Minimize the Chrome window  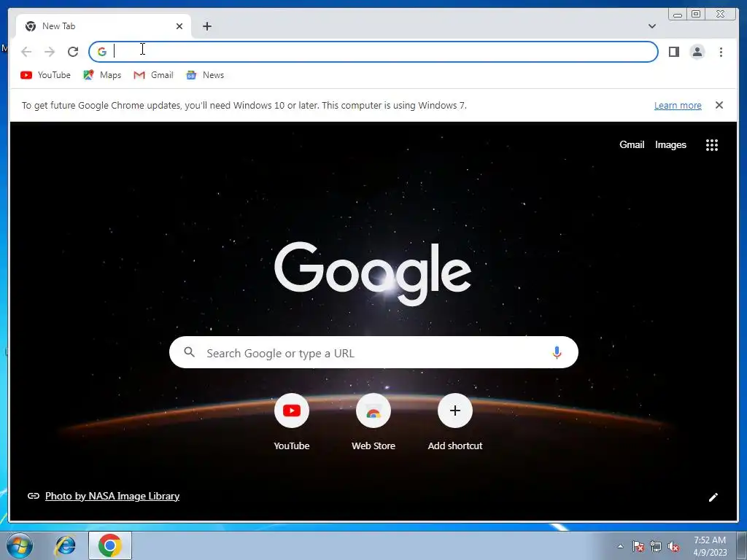[677, 15]
